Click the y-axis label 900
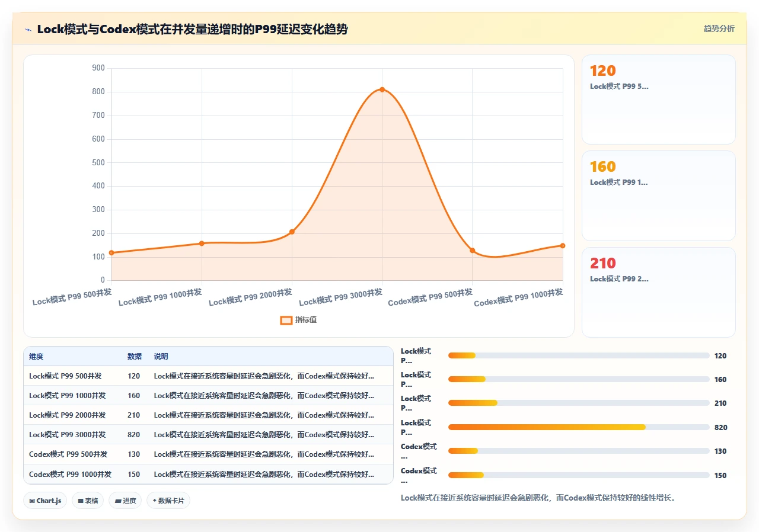Viewport: 759px width, 532px height. point(98,68)
